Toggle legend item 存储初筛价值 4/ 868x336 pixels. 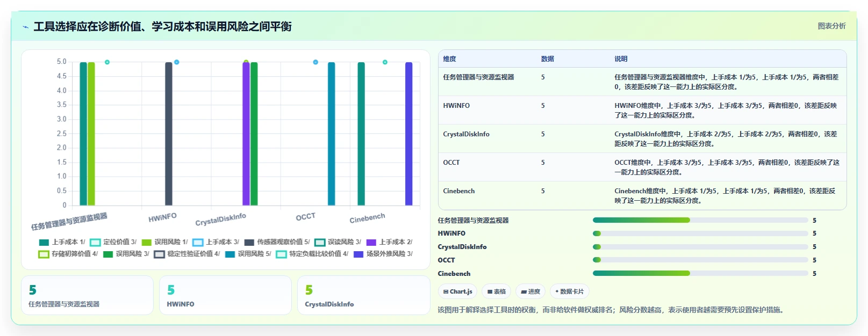68,254
